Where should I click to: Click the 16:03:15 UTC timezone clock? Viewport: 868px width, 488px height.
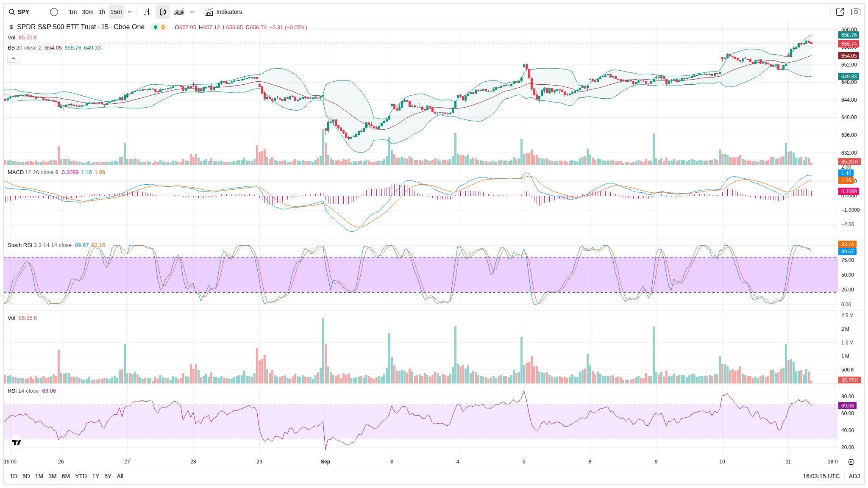pos(821,476)
